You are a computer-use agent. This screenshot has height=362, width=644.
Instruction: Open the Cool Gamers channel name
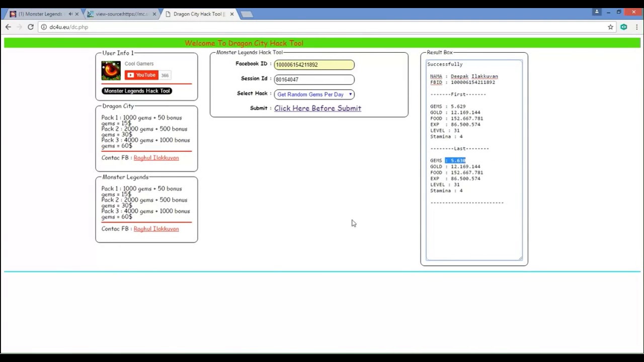[x=139, y=64]
